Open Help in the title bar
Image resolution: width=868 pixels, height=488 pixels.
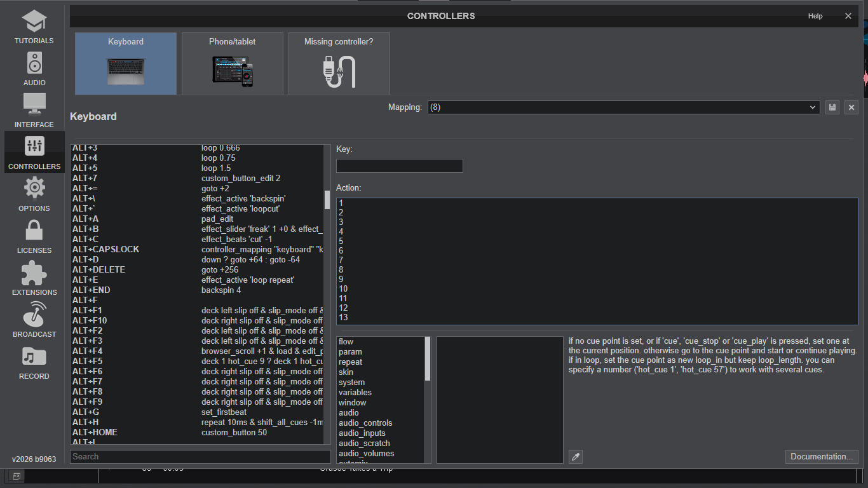[815, 16]
